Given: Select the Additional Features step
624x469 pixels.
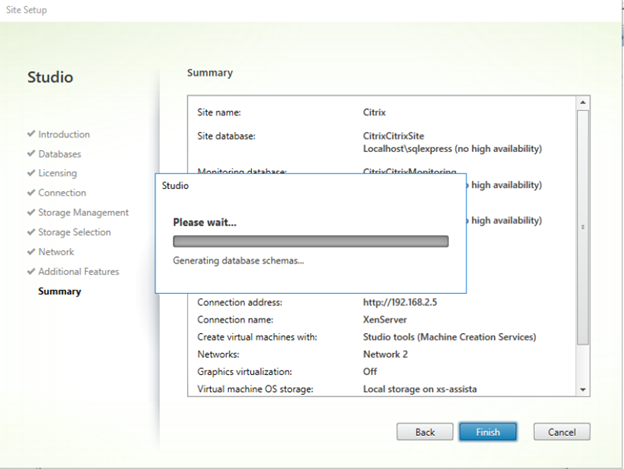Looking at the screenshot, I should [78, 271].
